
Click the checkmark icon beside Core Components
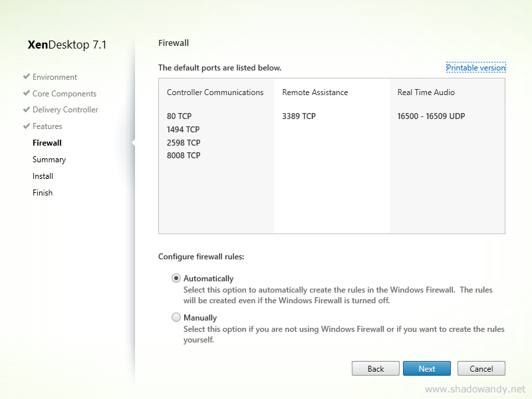27,93
